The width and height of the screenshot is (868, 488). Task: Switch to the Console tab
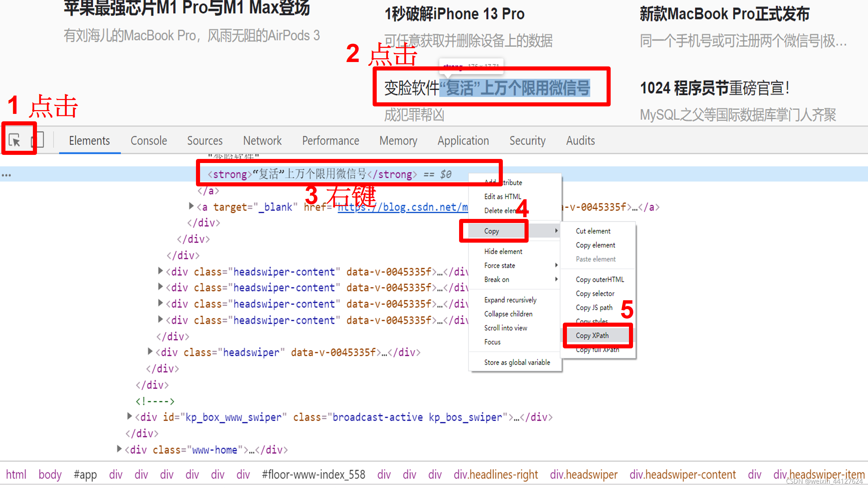[149, 141]
